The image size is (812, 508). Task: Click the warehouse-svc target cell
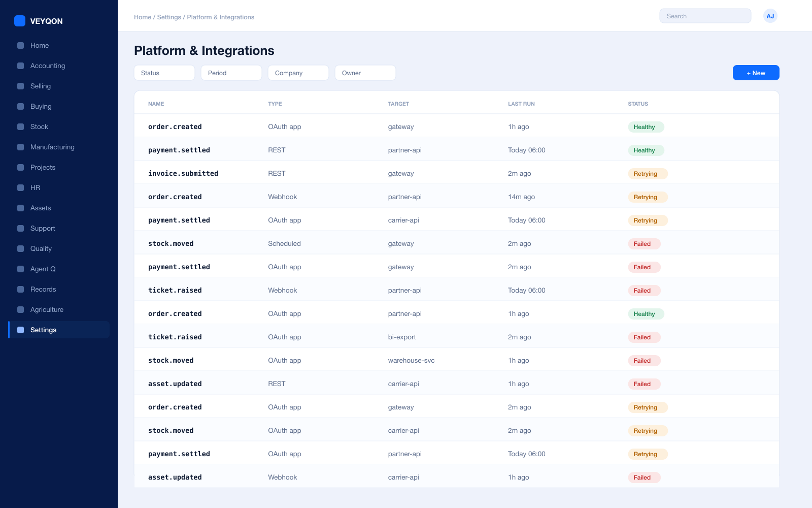(411, 360)
